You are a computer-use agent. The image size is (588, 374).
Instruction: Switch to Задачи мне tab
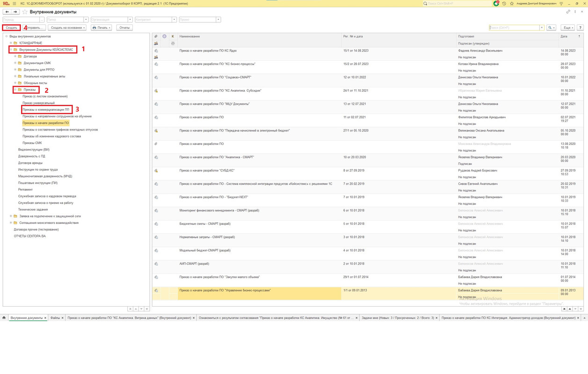coord(398,318)
